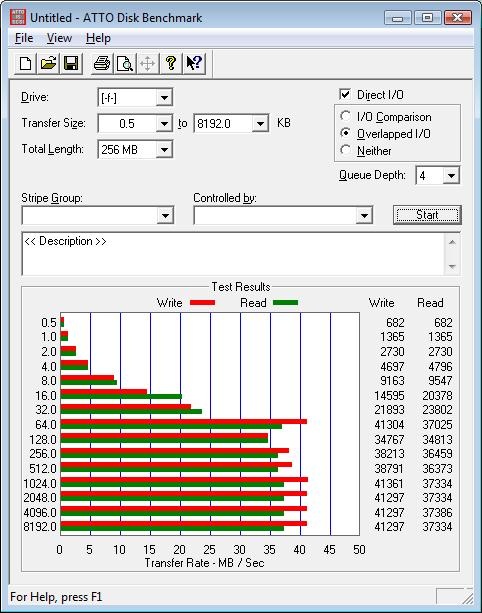
Task: Open the Help menu
Action: [x=98, y=38]
